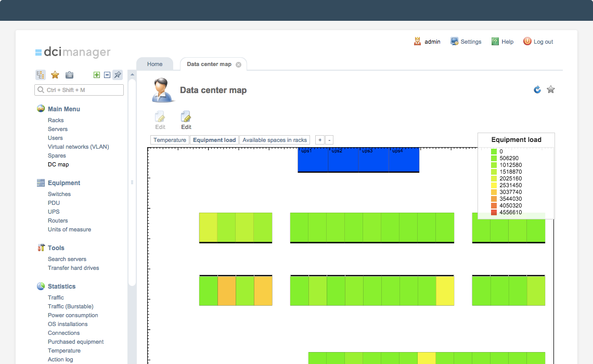593x364 pixels.
Task: Switch to Available spaces in racks view
Action: (x=275, y=140)
